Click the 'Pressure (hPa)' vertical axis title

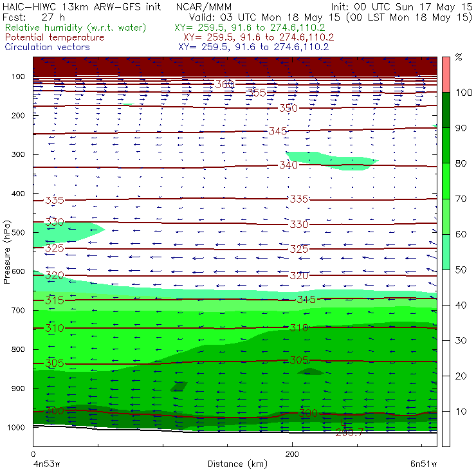click(6, 252)
